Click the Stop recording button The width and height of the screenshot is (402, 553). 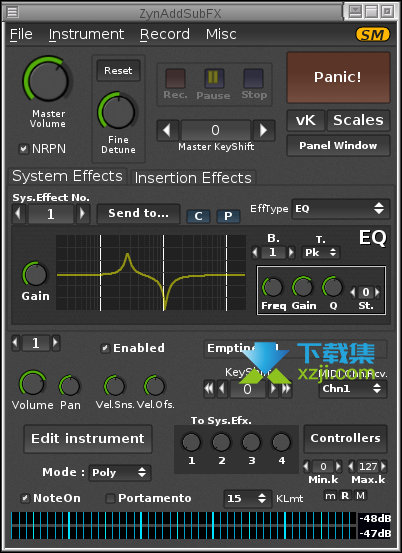pos(253,78)
